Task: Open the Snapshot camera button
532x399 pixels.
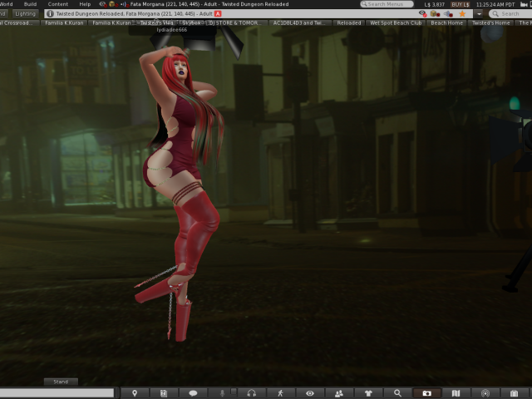Action: tap(427, 393)
